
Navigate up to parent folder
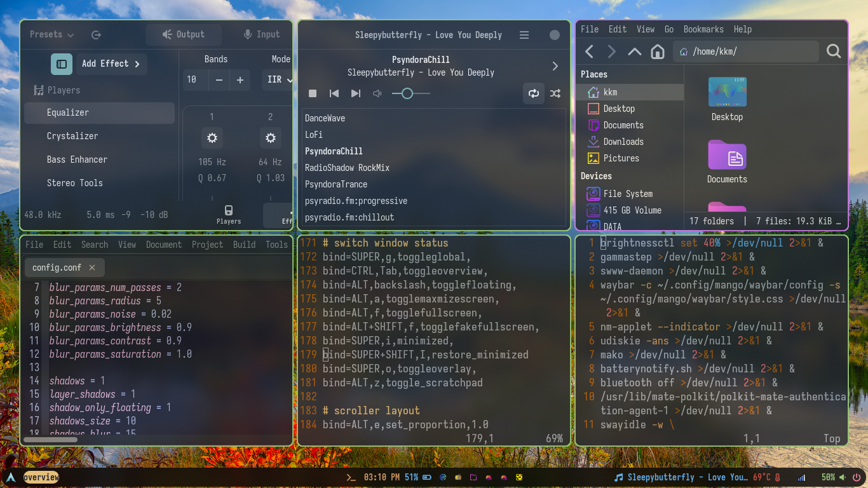click(634, 51)
